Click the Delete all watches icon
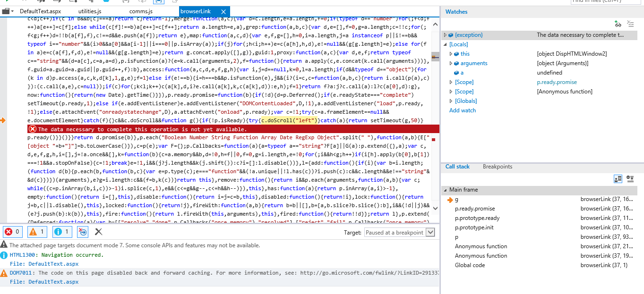 pos(630,24)
